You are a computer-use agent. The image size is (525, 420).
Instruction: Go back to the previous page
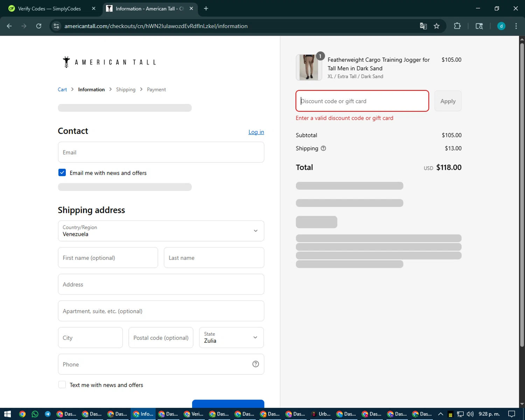pyautogui.click(x=9, y=26)
